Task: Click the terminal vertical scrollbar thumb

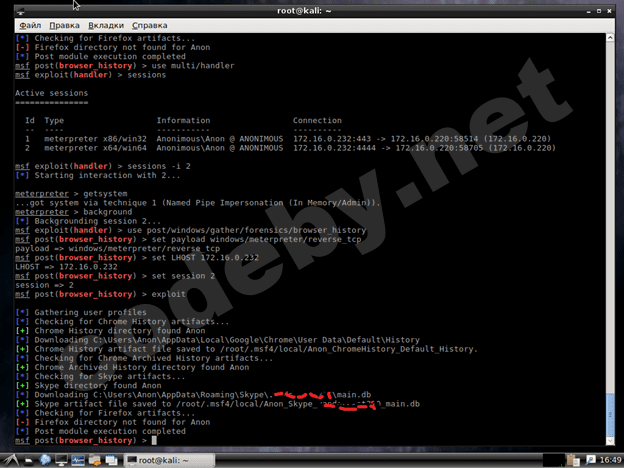Action: pyautogui.click(x=610, y=414)
